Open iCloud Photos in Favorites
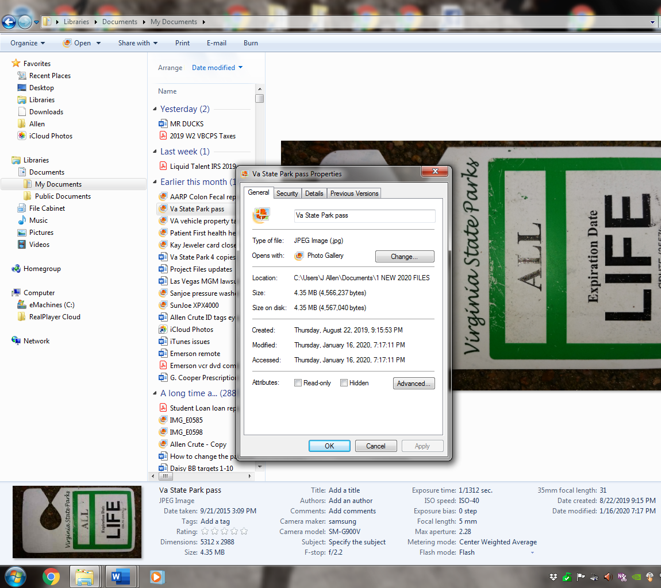The image size is (661, 588). click(51, 136)
